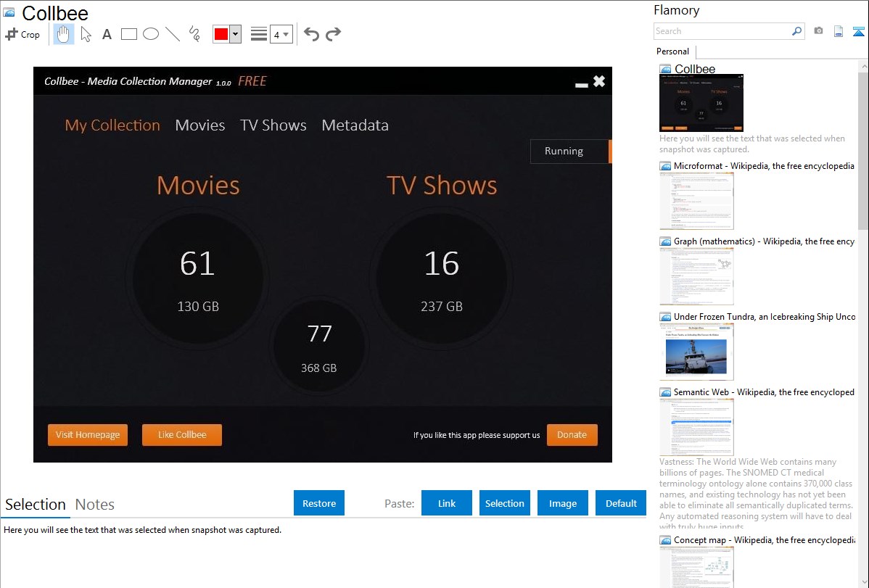The image size is (869, 588).
Task: Switch to the TV Shows tab
Action: tap(273, 125)
